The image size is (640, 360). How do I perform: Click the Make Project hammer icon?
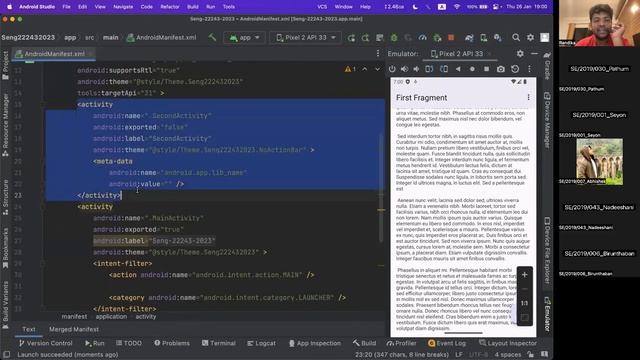(212, 38)
